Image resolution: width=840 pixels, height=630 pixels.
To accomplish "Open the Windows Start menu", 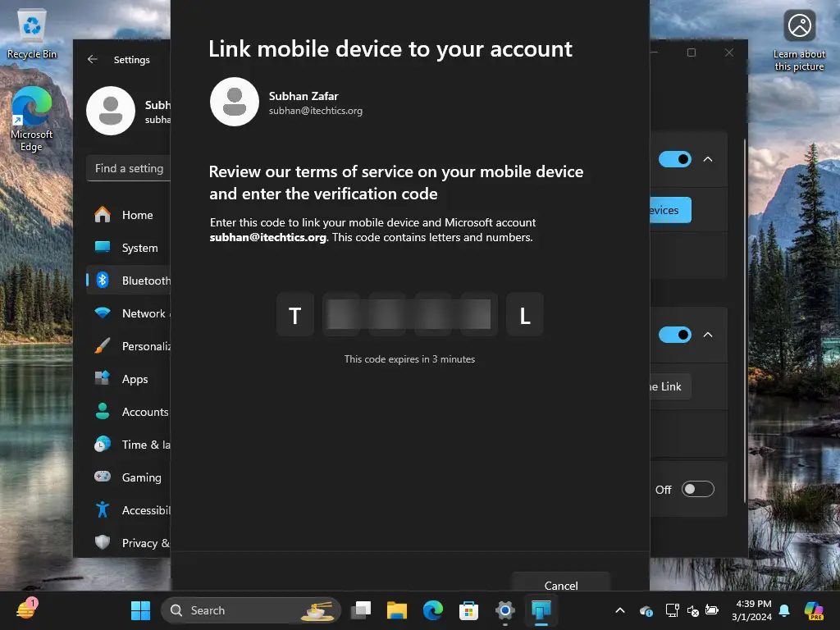I will click(140, 610).
